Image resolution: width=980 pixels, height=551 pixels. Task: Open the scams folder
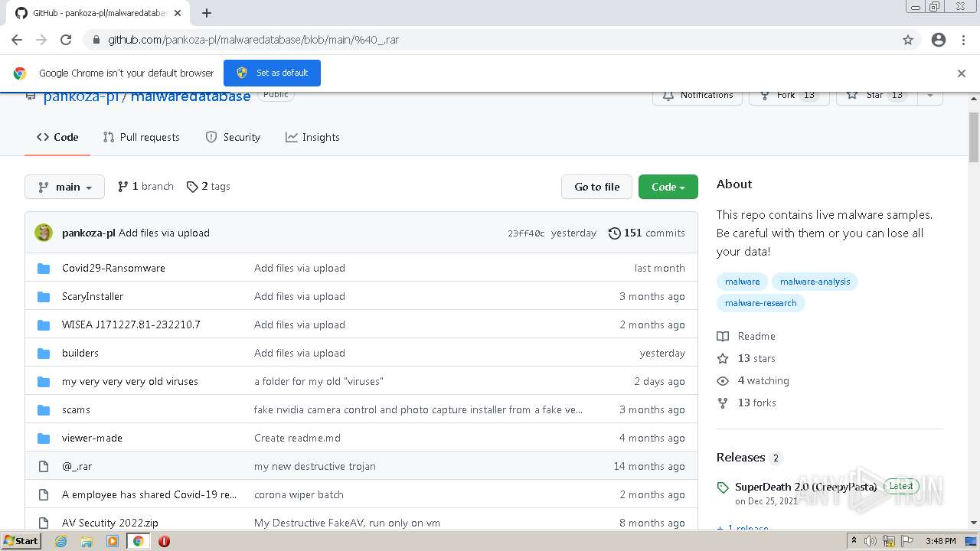pyautogui.click(x=76, y=409)
